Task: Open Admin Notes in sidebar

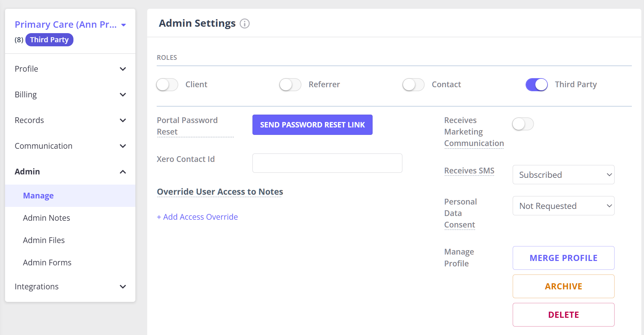Action: click(x=46, y=218)
